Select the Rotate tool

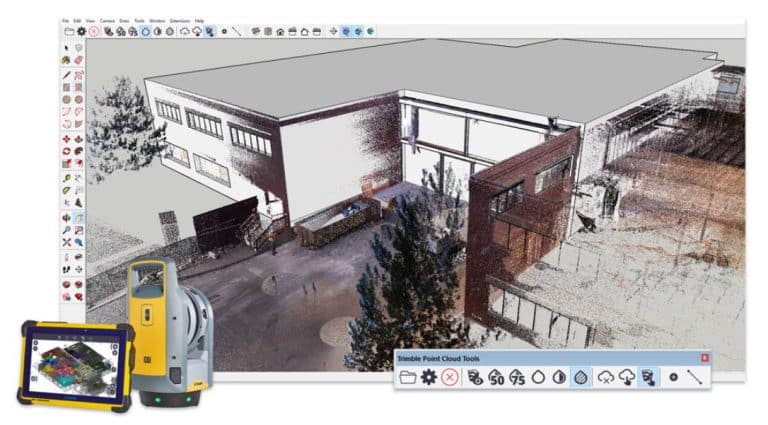pyautogui.click(x=67, y=151)
